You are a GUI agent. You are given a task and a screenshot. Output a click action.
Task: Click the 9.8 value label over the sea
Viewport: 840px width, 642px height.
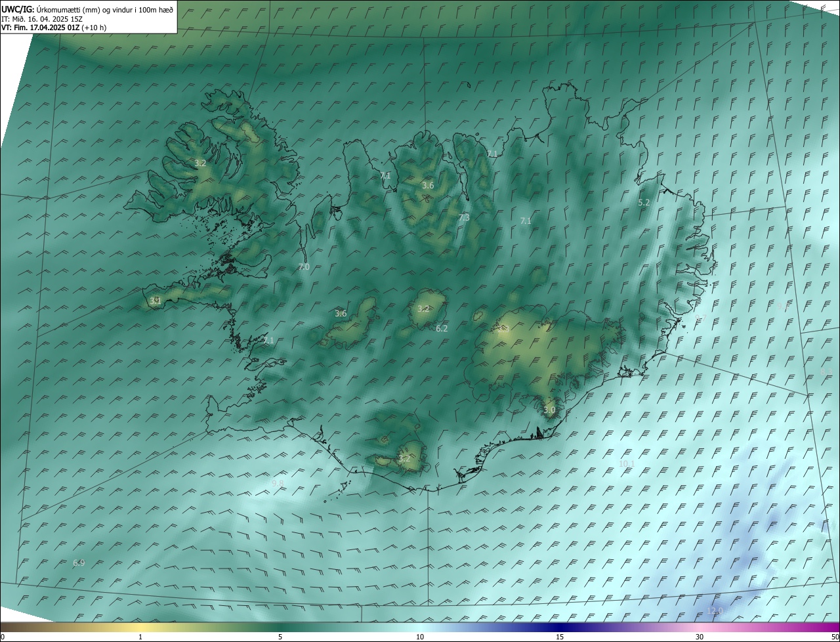278,483
